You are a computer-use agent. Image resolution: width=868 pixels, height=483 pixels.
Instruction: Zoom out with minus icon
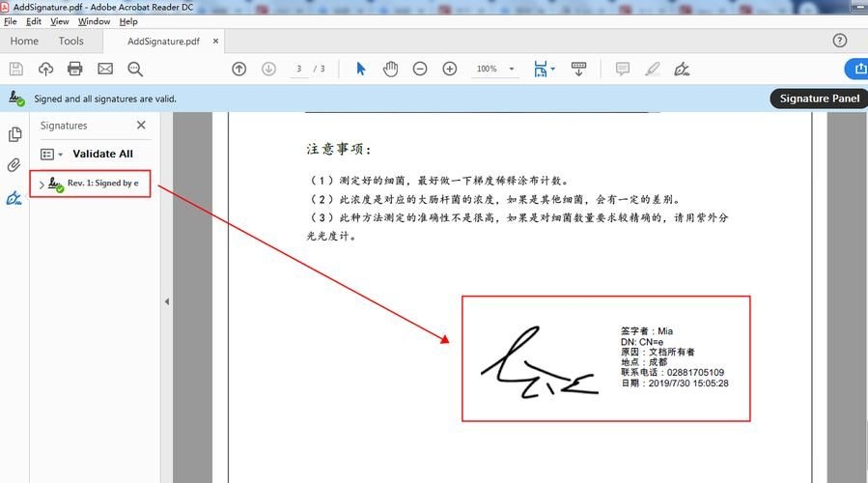(420, 69)
